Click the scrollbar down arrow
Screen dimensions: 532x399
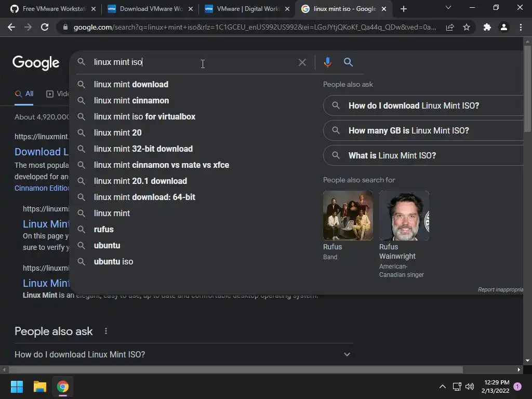(x=527, y=361)
